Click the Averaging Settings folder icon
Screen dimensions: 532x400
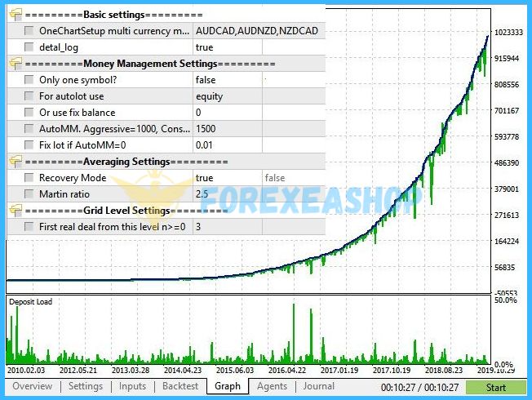[x=16, y=162]
